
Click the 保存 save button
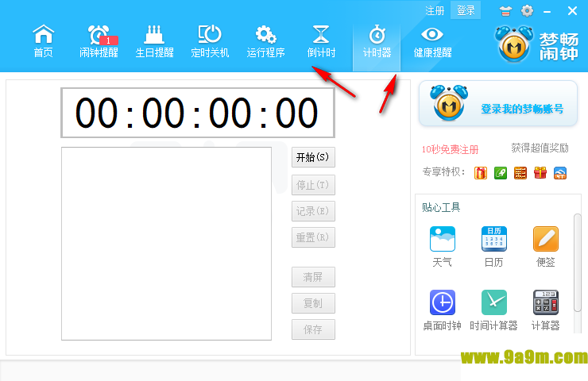pyautogui.click(x=313, y=329)
